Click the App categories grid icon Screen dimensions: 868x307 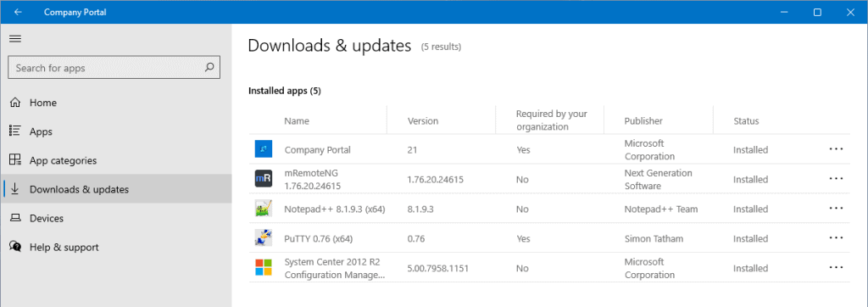coord(15,160)
